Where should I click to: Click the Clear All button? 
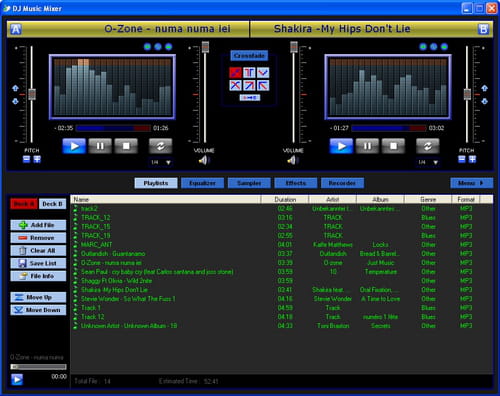click(x=38, y=251)
